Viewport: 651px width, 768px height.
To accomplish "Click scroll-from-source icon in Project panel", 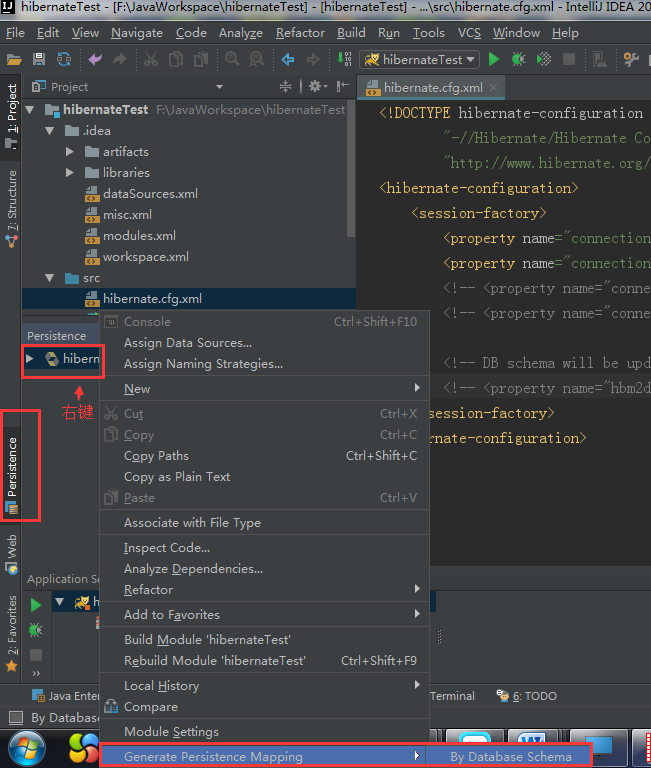I will 285,87.
